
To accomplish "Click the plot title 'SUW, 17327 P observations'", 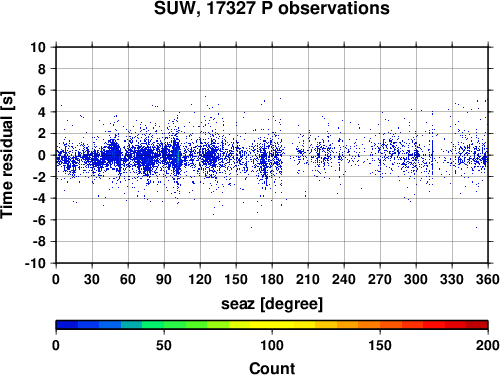I will (271, 8).
